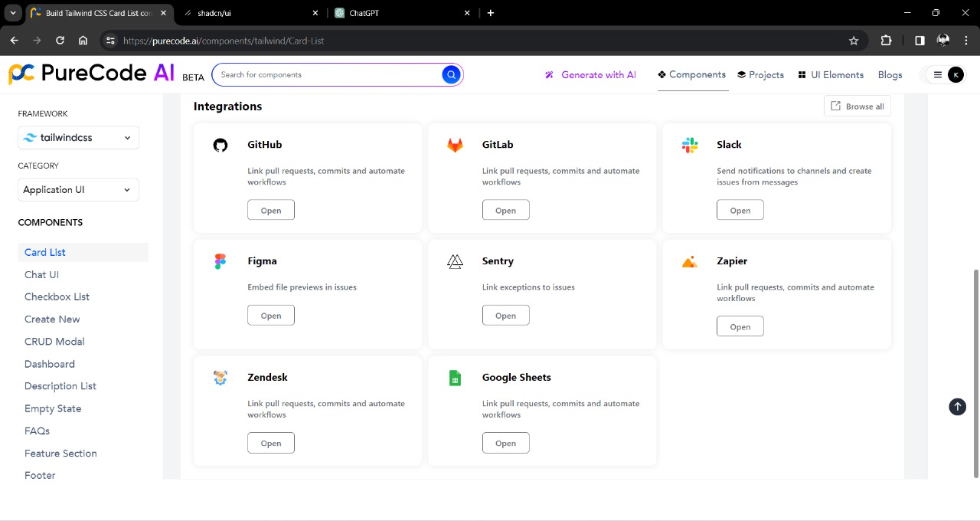Image resolution: width=980 pixels, height=521 pixels.
Task: Click the Zendesk logo icon
Action: 220,378
